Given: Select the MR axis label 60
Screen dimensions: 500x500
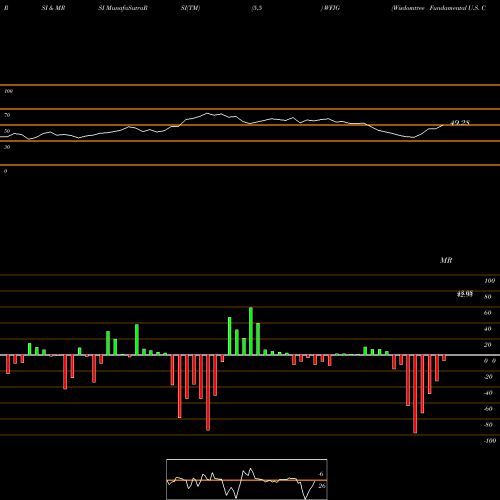Looking at the screenshot, I should click(x=488, y=313).
